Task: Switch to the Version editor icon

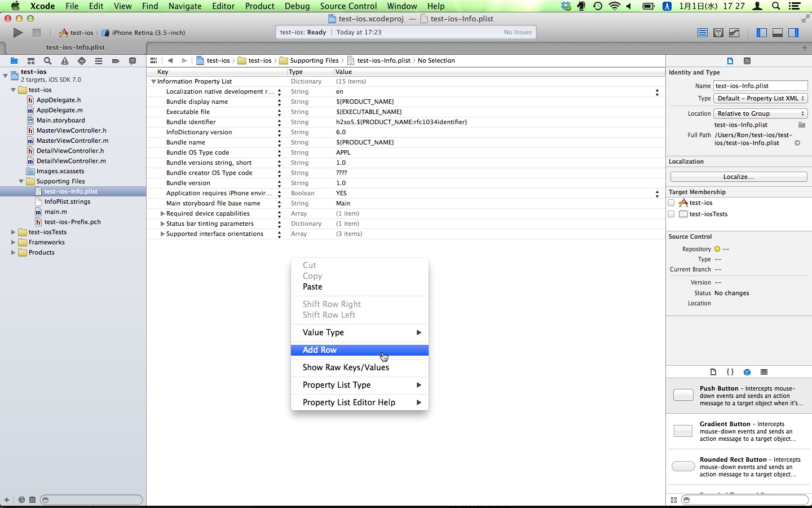Action: coord(734,33)
